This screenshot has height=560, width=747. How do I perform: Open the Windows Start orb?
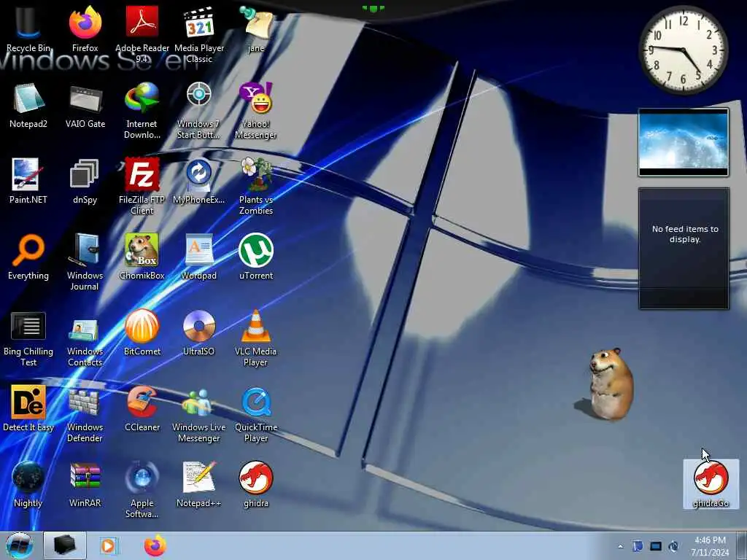click(x=20, y=545)
